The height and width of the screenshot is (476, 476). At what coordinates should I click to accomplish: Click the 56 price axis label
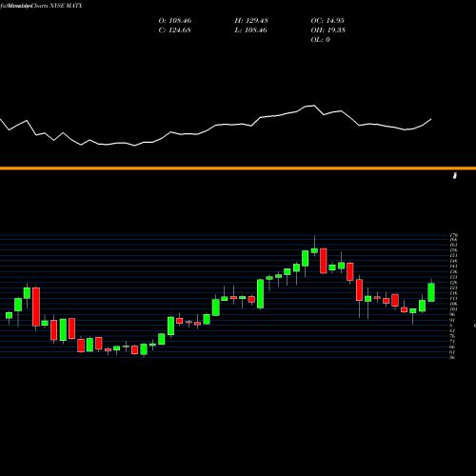tap(452, 358)
